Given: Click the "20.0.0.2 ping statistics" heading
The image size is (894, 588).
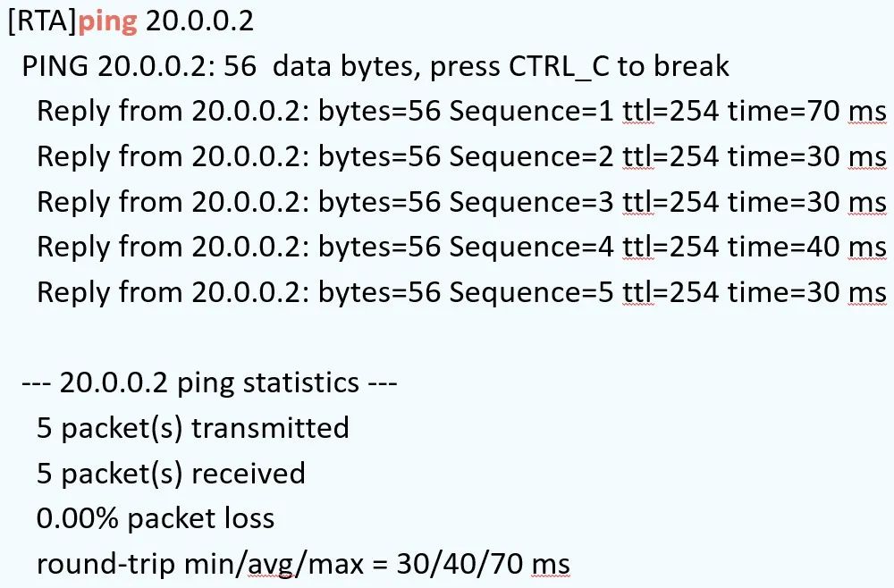Looking at the screenshot, I should (x=209, y=383).
